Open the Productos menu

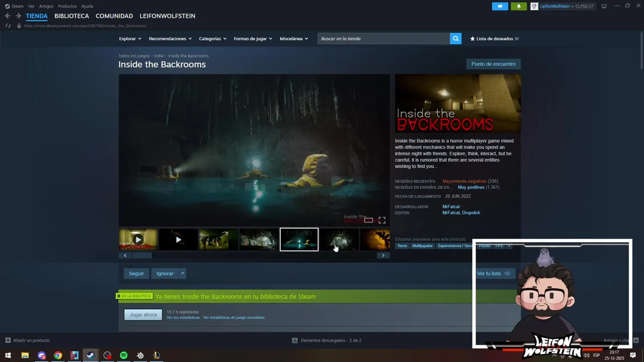click(x=67, y=6)
